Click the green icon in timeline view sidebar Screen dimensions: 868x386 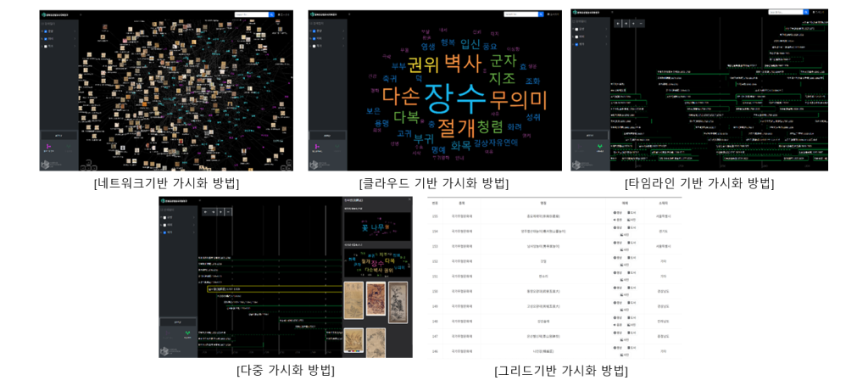[x=600, y=147]
